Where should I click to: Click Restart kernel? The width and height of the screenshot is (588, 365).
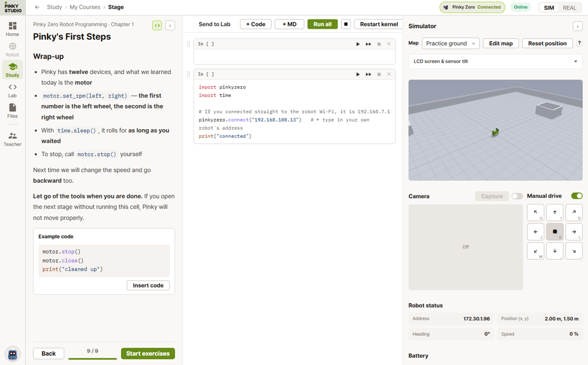click(x=379, y=24)
